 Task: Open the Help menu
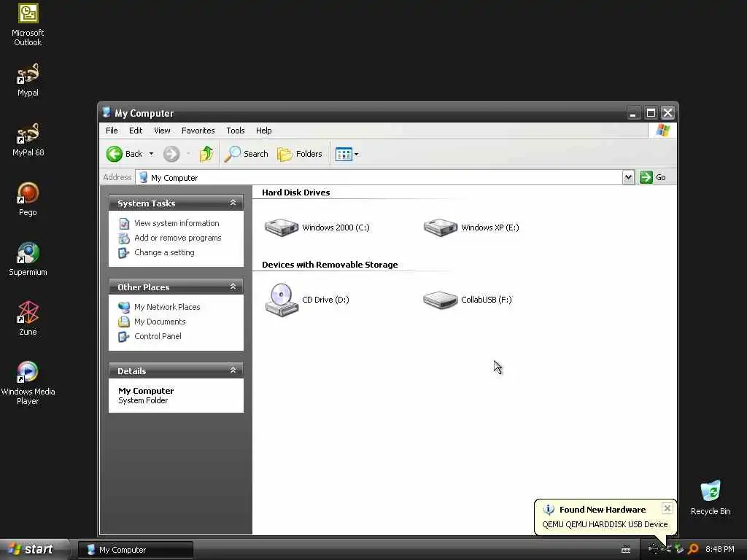pos(263,131)
